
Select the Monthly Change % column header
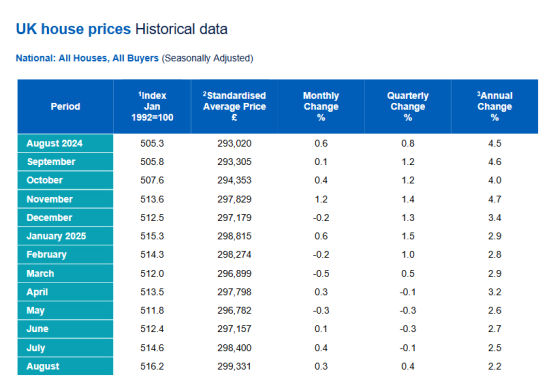coord(321,106)
